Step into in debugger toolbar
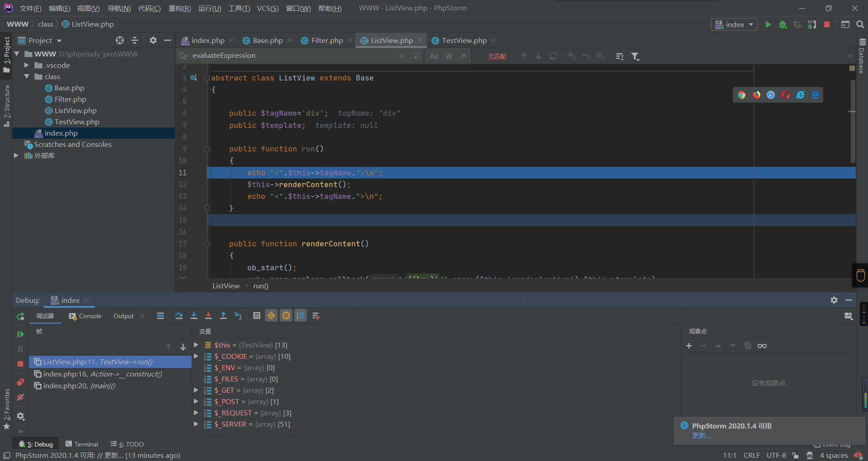This screenshot has width=868, height=461. click(194, 316)
